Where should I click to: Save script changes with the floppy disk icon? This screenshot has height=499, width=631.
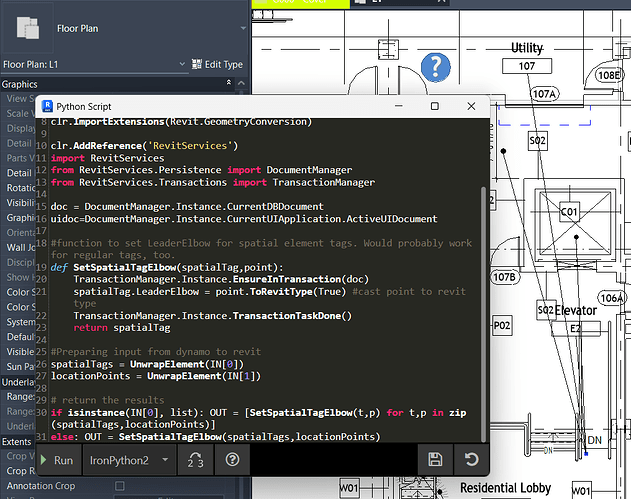coord(435,459)
